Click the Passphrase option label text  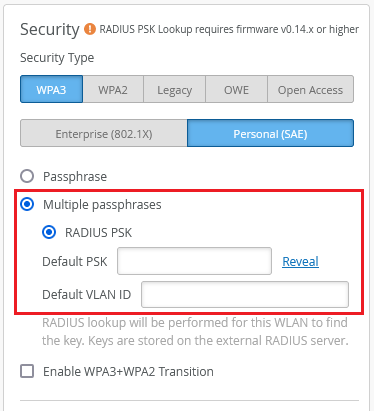click(75, 176)
